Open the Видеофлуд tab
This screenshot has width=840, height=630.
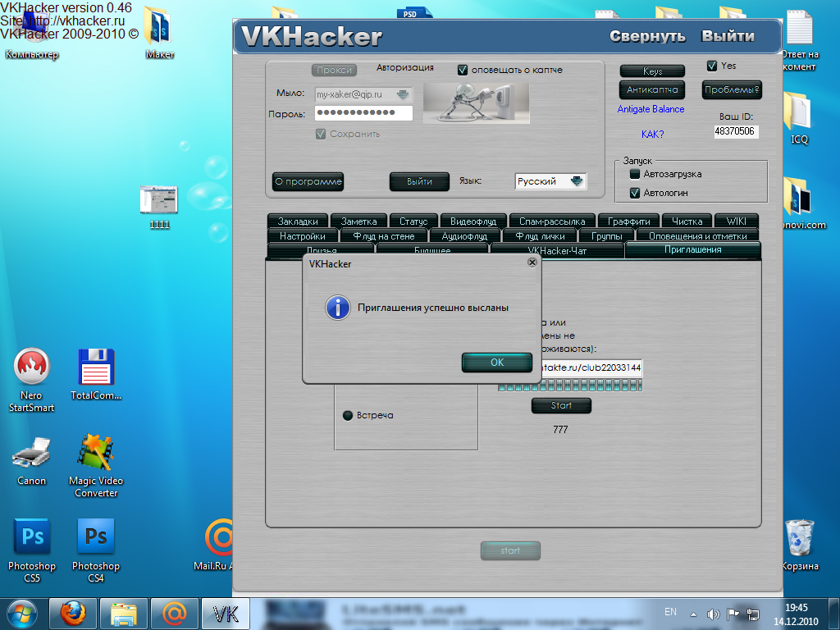coord(473,221)
